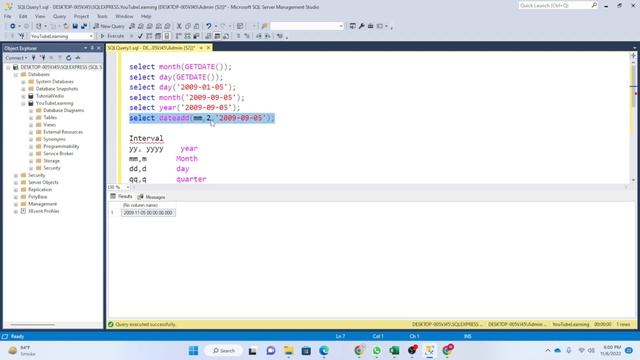Viewport: 640px width, 360px height.
Task: Click the Cut scissors icon
Action: [x=179, y=26]
